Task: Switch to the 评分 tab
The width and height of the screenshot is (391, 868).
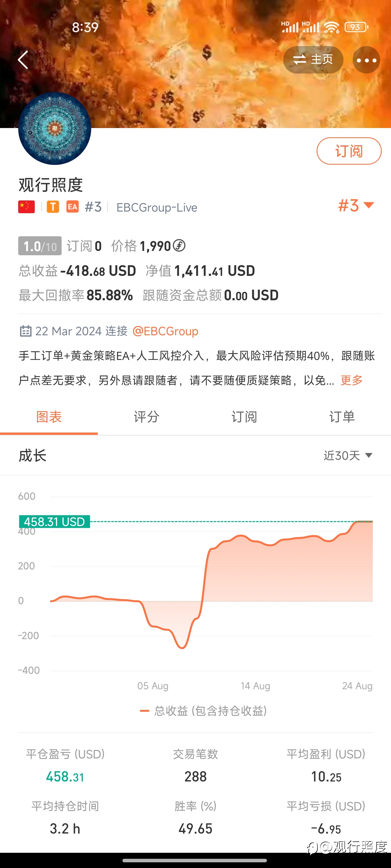Action: coord(146,417)
